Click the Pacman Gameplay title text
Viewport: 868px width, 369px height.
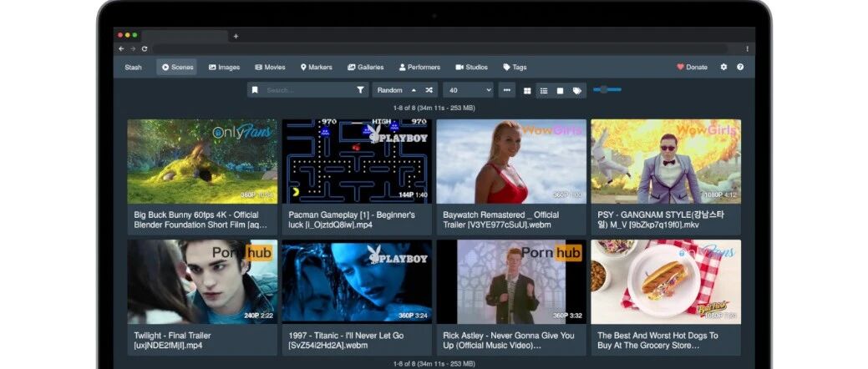tap(352, 220)
